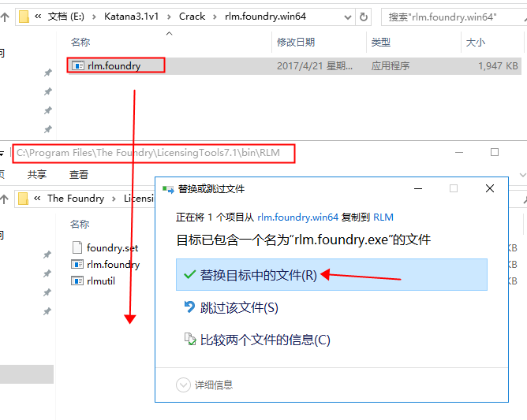Select rlm.foundry application in the top window
This screenshot has height=420, width=527.
coord(114,66)
